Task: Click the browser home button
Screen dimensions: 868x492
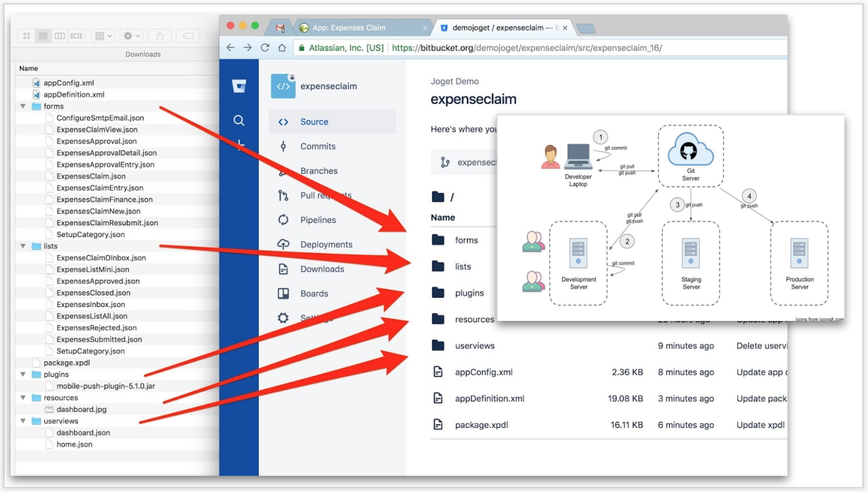Action: point(282,48)
